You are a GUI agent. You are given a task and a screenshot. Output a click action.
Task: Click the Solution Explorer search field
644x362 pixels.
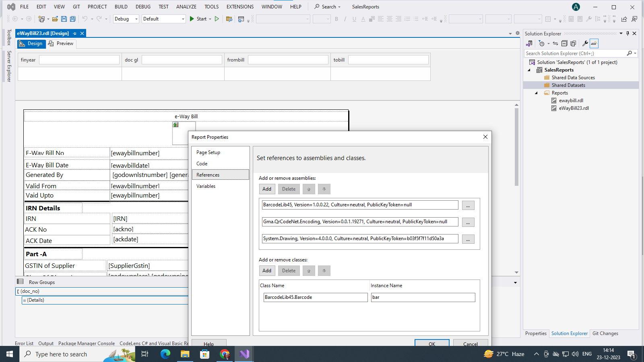(x=576, y=53)
